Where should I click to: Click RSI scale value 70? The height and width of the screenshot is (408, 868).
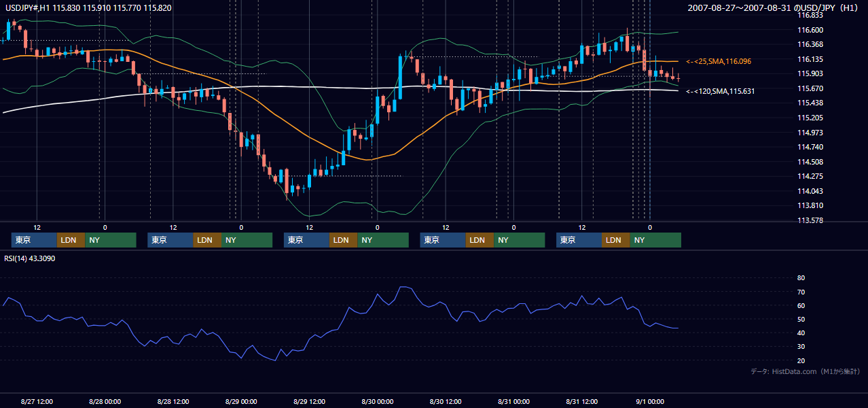click(x=801, y=292)
